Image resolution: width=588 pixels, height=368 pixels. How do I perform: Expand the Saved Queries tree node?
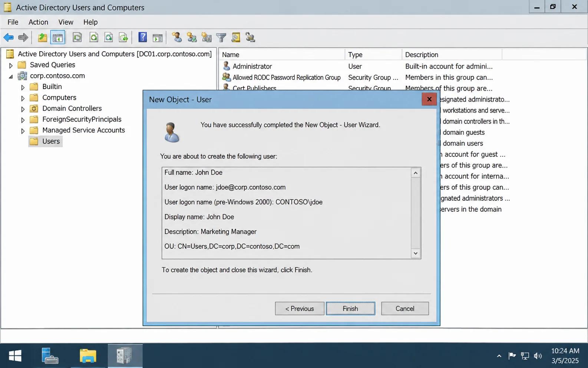[x=11, y=65]
